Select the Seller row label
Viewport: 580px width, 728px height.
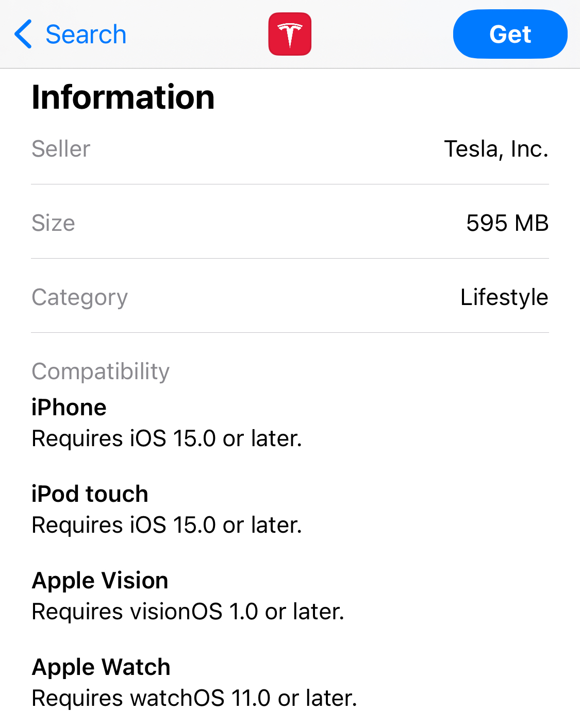pos(61,149)
